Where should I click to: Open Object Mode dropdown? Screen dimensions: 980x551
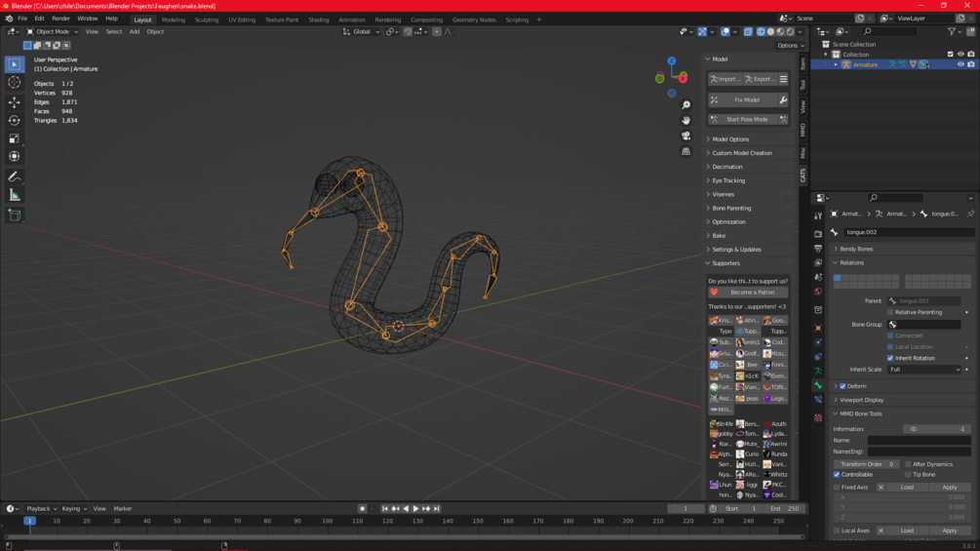[53, 31]
